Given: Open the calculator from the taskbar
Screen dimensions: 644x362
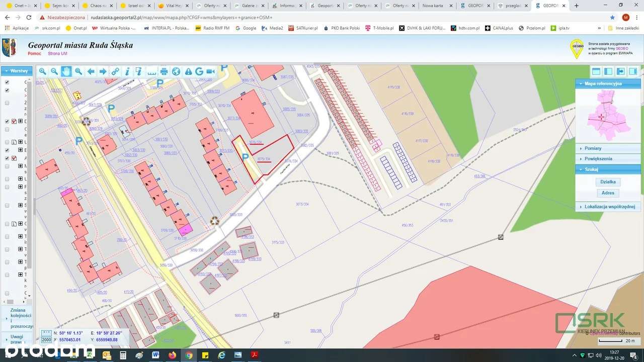Looking at the screenshot, I should click(123, 355).
